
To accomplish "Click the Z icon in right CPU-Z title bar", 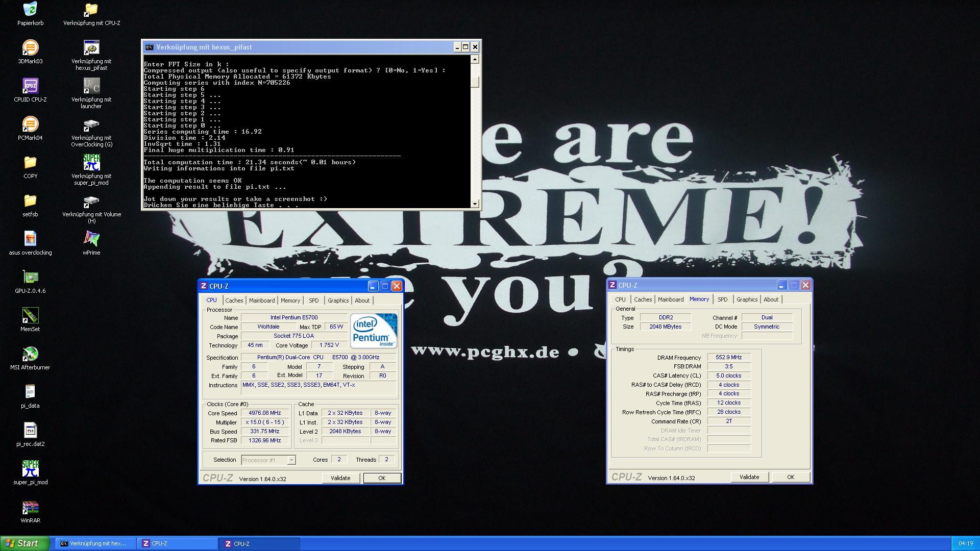I will [x=612, y=285].
